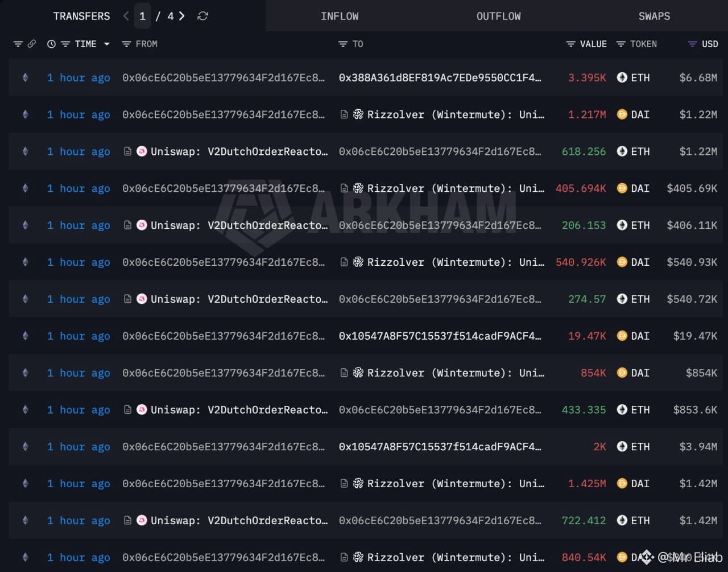Open Rizzolver (Wintermute) recipient in the 840.54K row
728x572 pixels.
(456, 557)
